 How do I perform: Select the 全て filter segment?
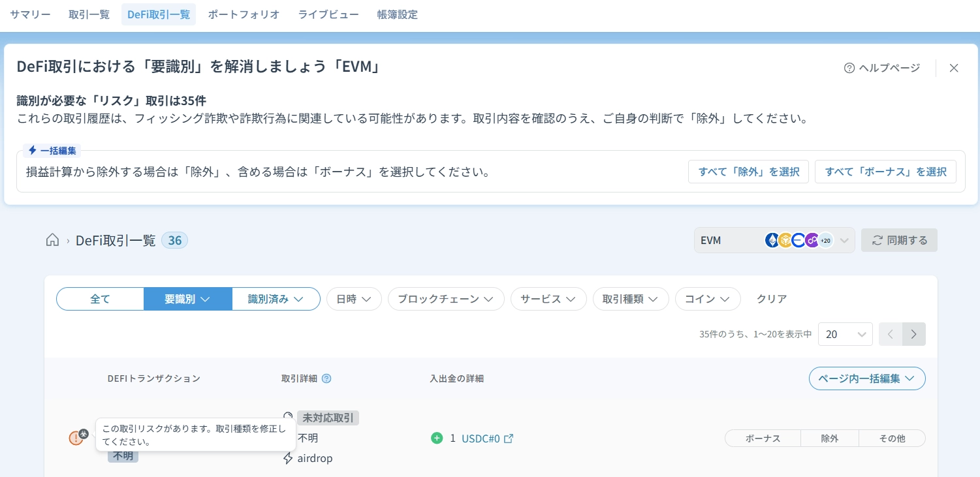100,299
